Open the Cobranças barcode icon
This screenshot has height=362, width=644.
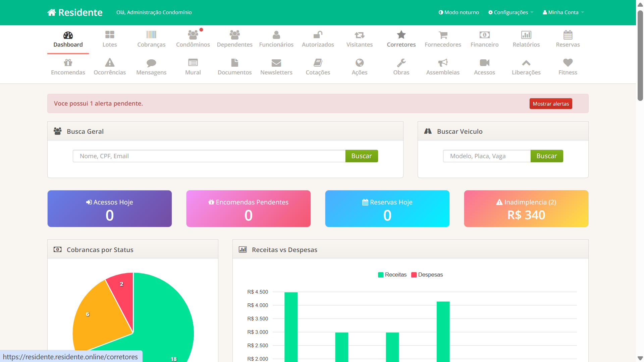151,35
